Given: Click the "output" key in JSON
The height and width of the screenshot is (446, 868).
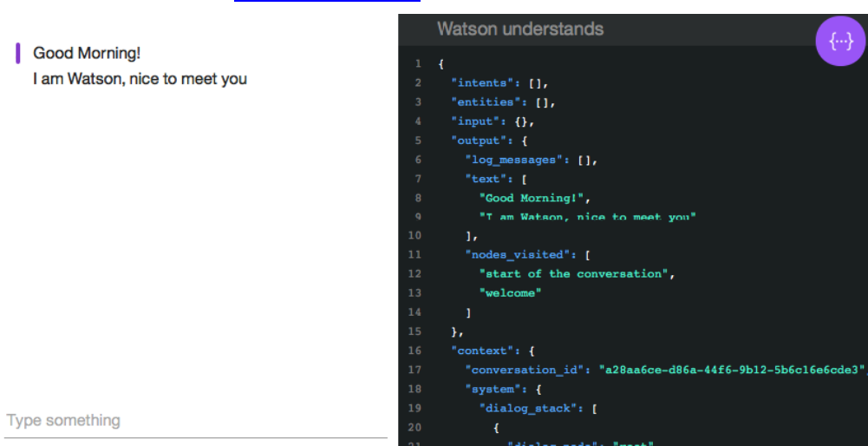Looking at the screenshot, I should 475,141.
